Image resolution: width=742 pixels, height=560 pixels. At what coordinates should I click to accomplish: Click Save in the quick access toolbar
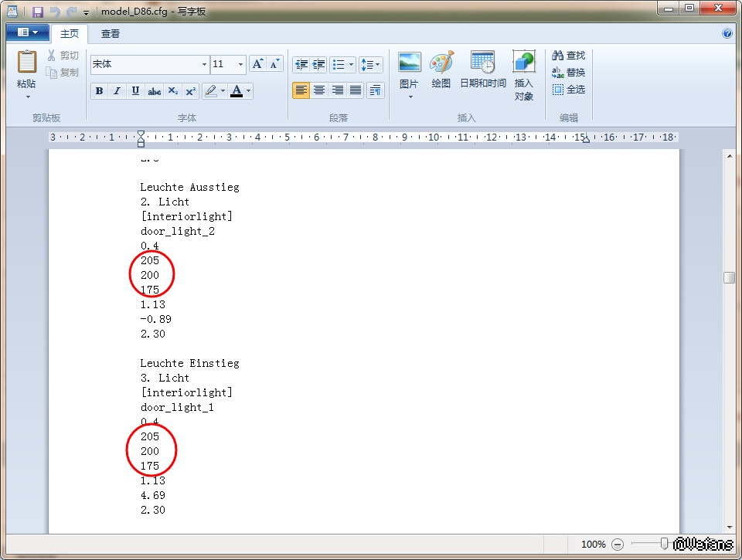38,12
